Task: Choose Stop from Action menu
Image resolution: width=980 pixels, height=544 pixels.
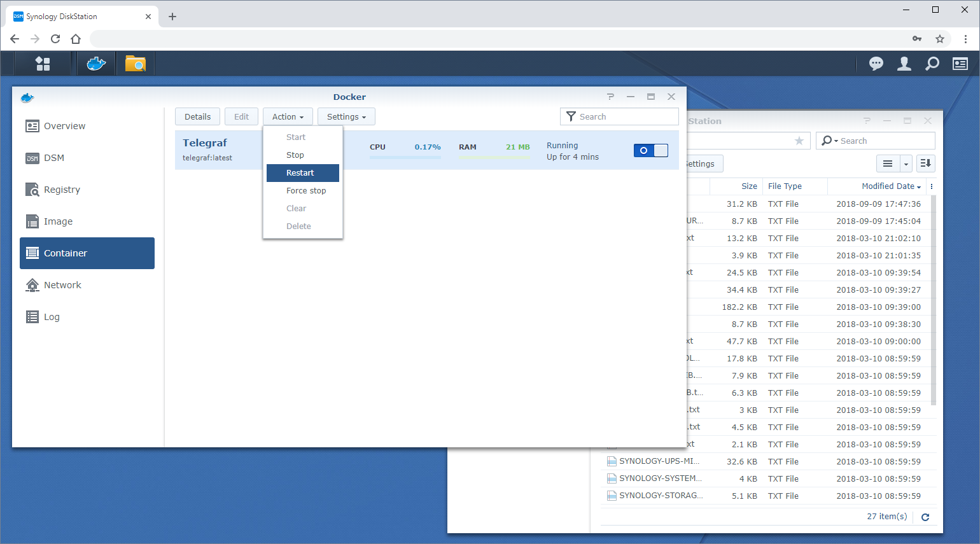Action: [x=303, y=155]
